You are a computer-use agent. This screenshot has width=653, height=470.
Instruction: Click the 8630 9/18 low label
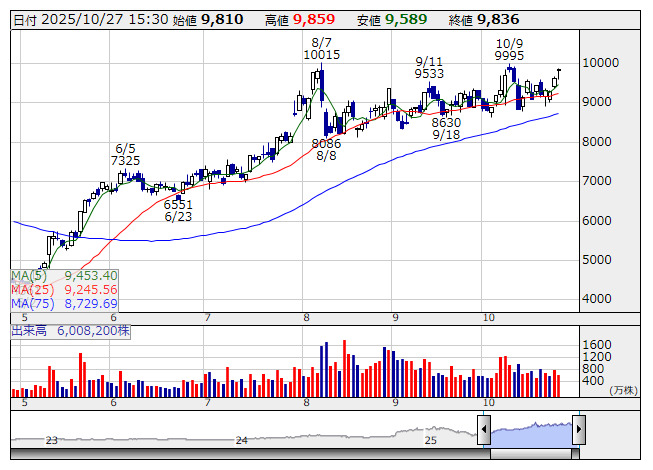446,129
